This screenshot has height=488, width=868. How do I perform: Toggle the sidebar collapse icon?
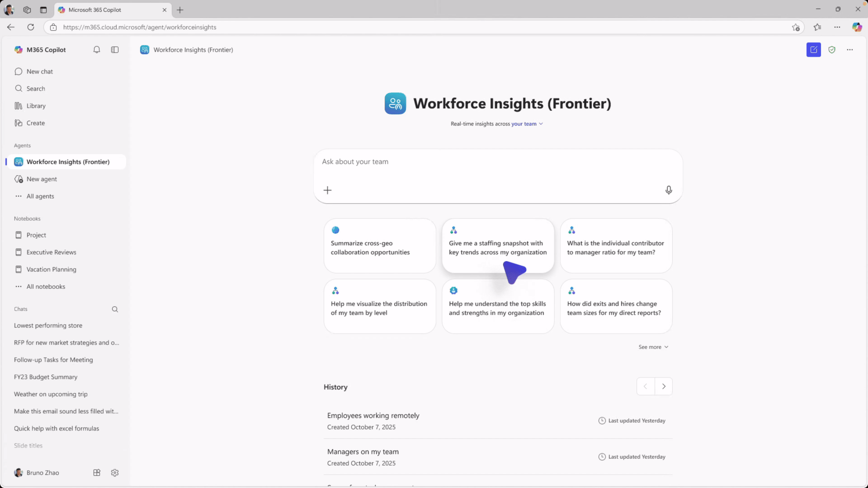(114, 50)
